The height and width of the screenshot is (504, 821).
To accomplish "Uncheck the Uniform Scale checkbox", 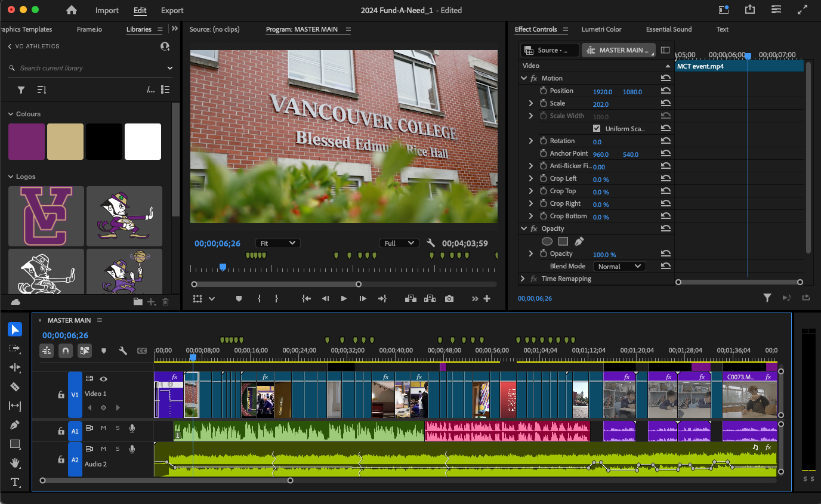I will 597,129.
